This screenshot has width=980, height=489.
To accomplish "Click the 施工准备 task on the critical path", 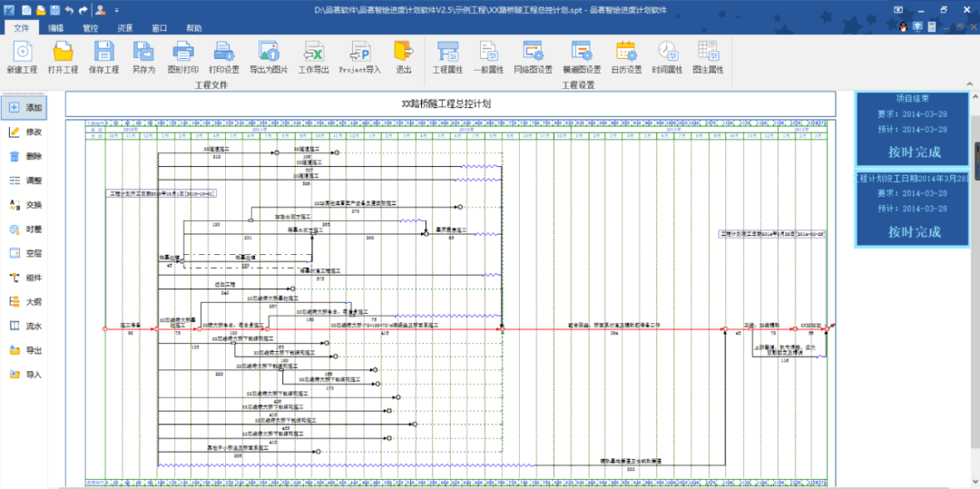I will point(131,326).
